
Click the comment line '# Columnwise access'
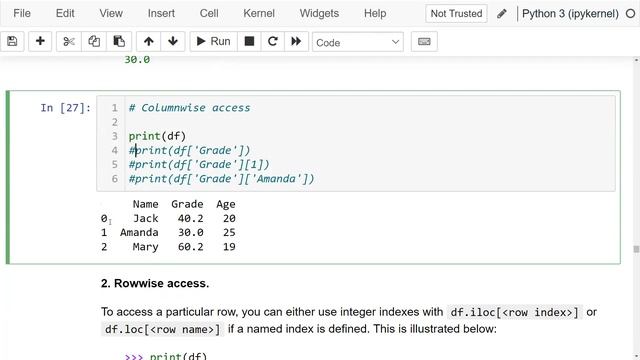[x=189, y=108]
